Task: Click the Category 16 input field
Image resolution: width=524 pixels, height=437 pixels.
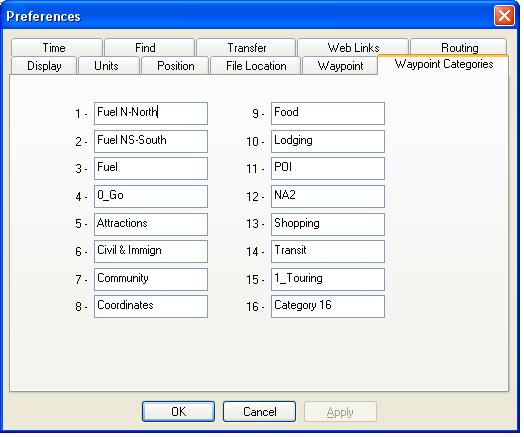Action: pos(328,306)
